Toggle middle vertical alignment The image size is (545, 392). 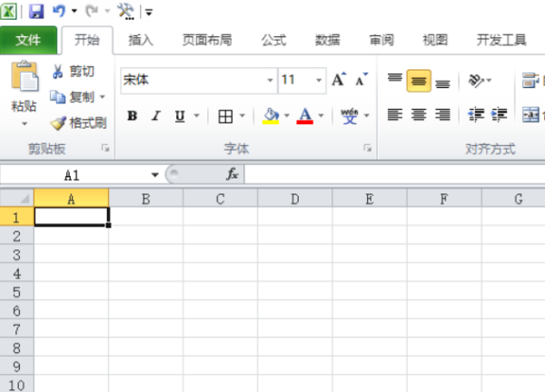(419, 81)
